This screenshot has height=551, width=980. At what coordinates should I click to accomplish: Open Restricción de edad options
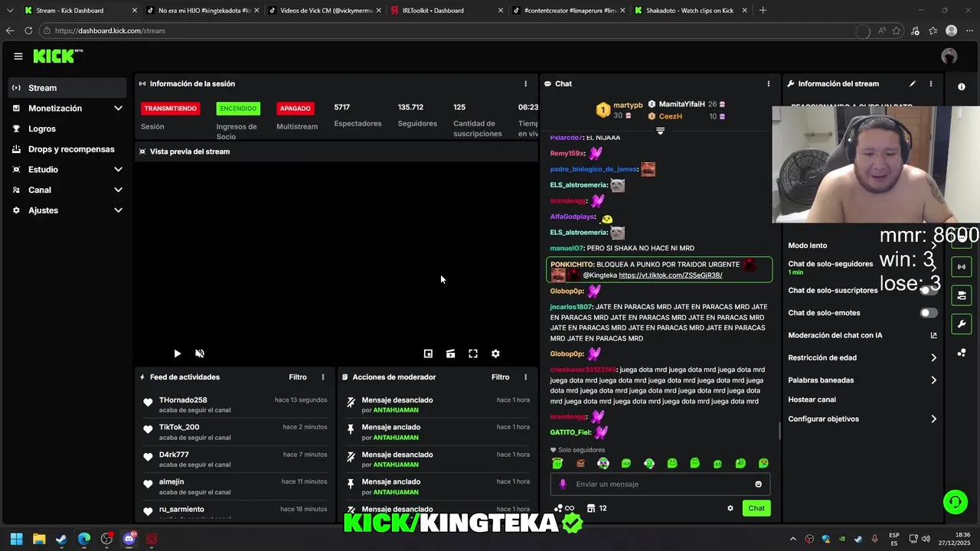click(862, 357)
